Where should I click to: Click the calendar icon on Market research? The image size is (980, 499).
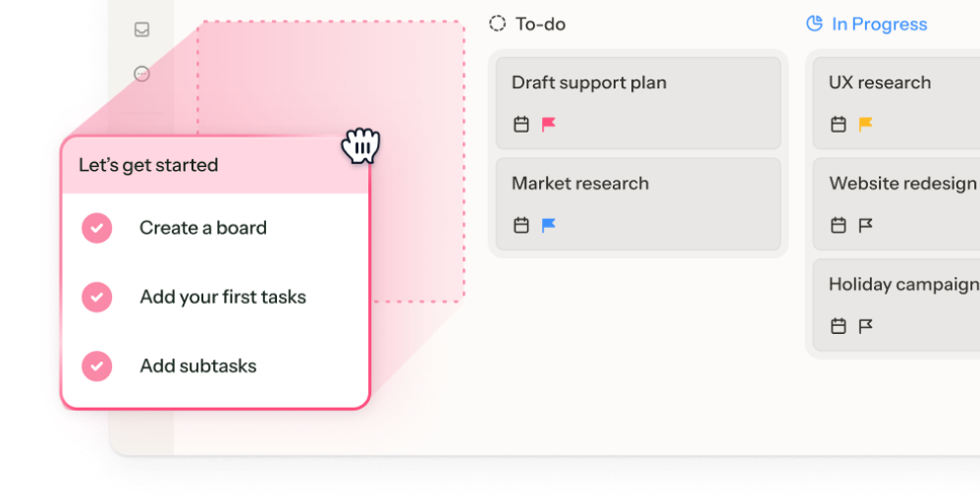(x=521, y=225)
